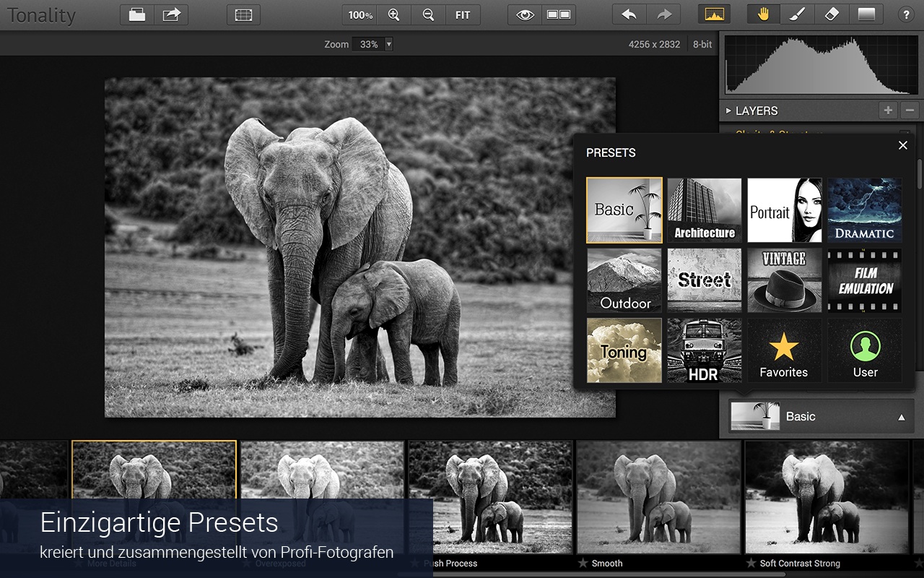Viewport: 924px width, 578px height.
Task: Select the Vintage preset category
Action: click(785, 280)
